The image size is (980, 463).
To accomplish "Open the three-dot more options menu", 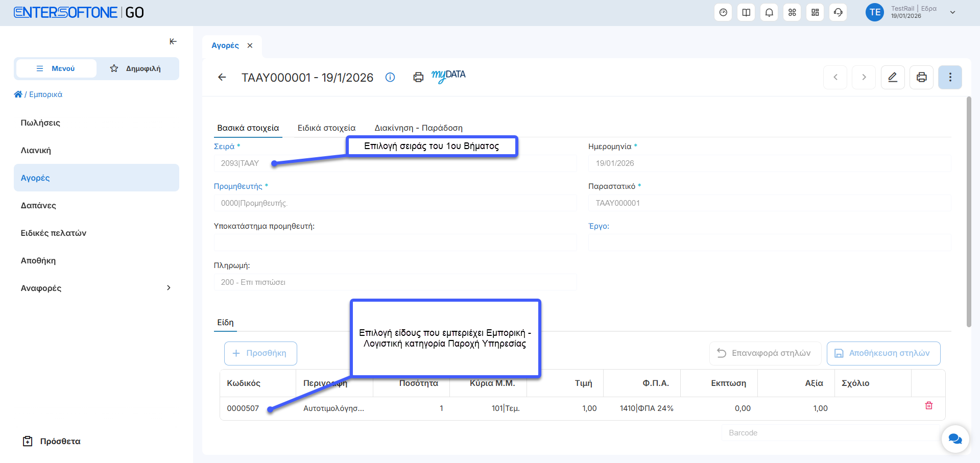I will pyautogui.click(x=950, y=77).
